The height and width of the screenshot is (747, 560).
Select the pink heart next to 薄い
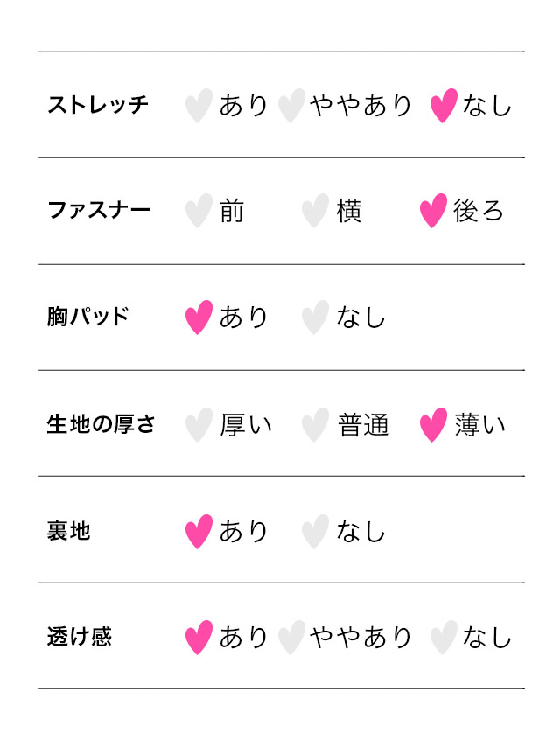click(x=433, y=425)
